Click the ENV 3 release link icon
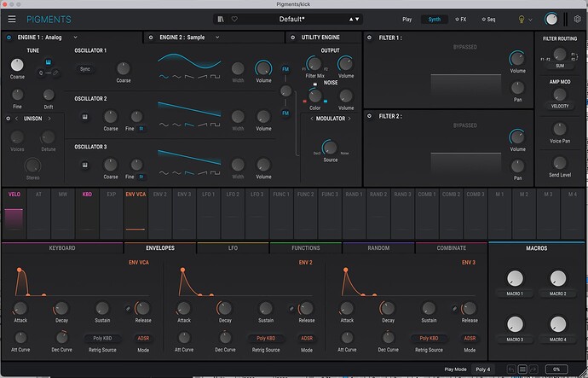Viewport: 588px width, 378px height. [x=454, y=309]
